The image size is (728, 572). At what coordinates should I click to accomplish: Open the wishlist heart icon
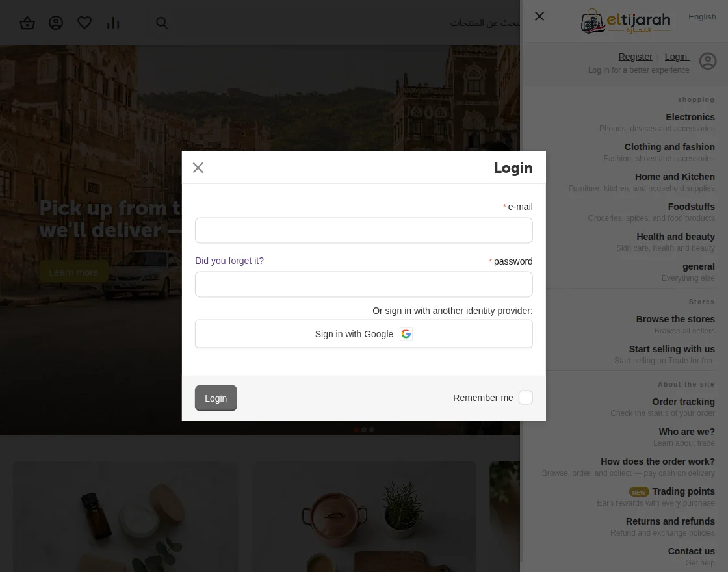click(84, 23)
